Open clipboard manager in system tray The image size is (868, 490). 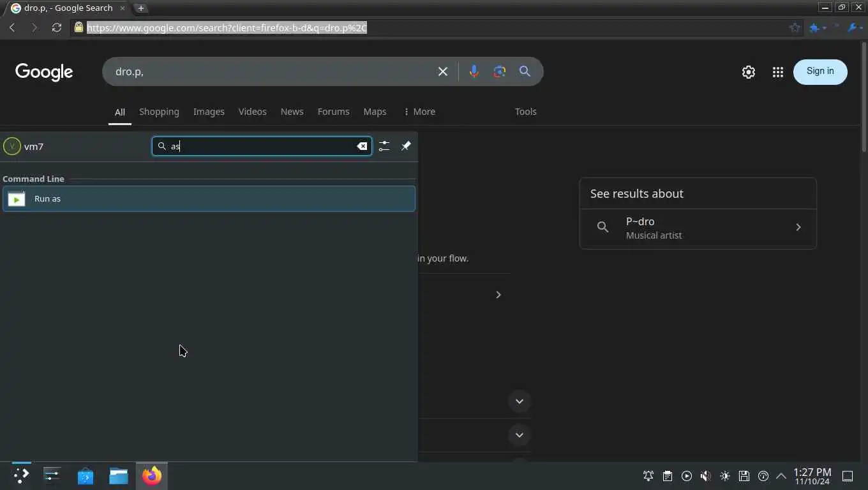click(668, 476)
